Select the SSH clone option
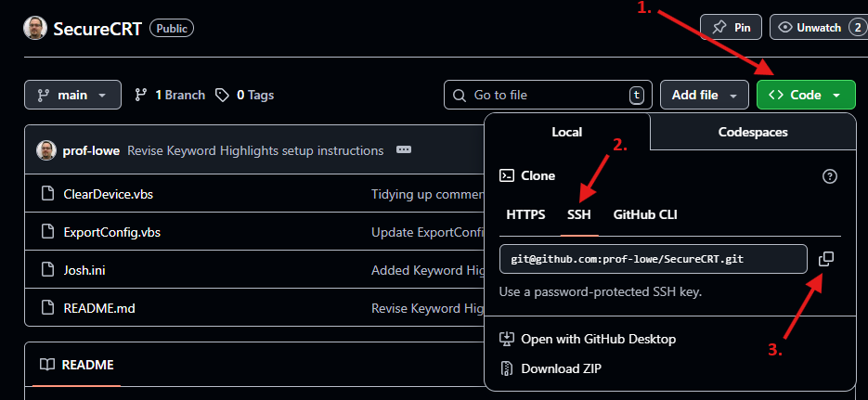This screenshot has width=868, height=400. [x=579, y=214]
